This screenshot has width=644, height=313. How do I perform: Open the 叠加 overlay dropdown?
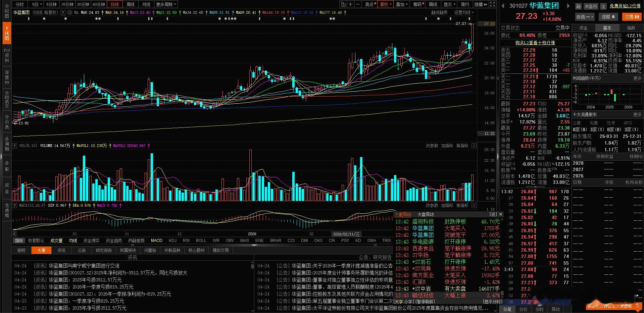point(402,4)
